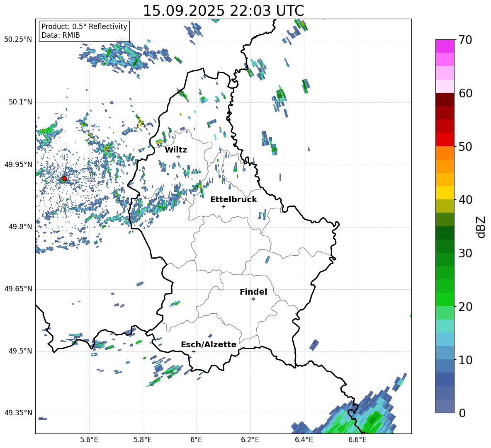Image resolution: width=491 pixels, height=448 pixels.
Task: Click the 6.6°E longitude label
Action: click(x=357, y=440)
